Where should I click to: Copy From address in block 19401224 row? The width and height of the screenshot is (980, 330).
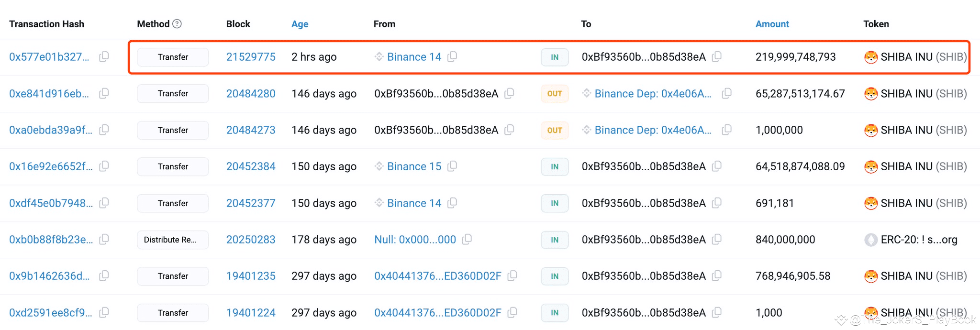click(x=512, y=312)
